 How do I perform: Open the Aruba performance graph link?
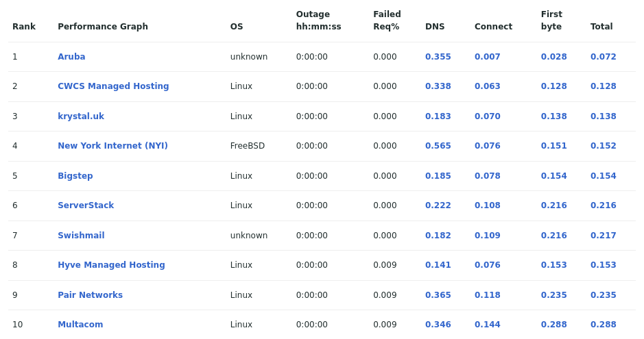point(71,57)
